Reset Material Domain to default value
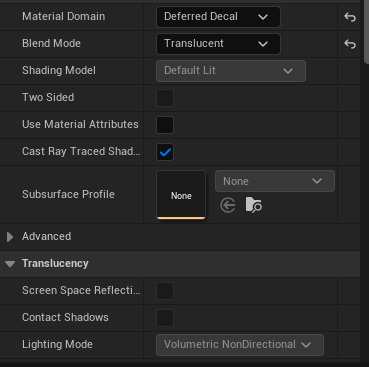The image size is (369, 367). coord(350,17)
